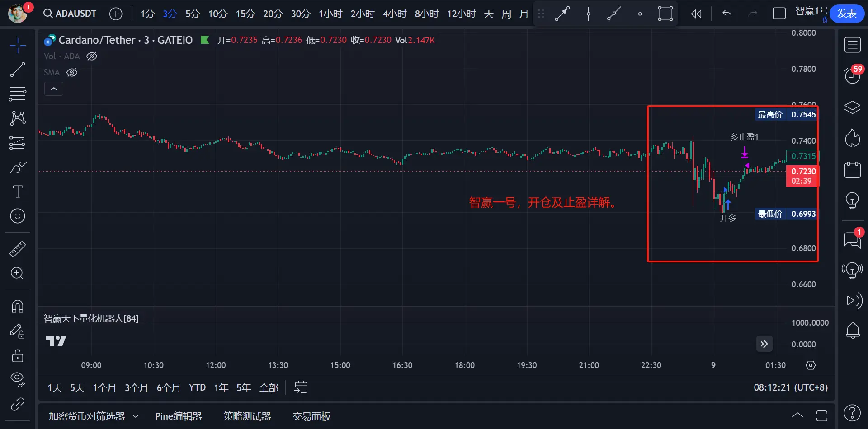Click the ADAUSDT symbol search
Image resolution: width=868 pixels, height=429 pixels.
point(70,14)
